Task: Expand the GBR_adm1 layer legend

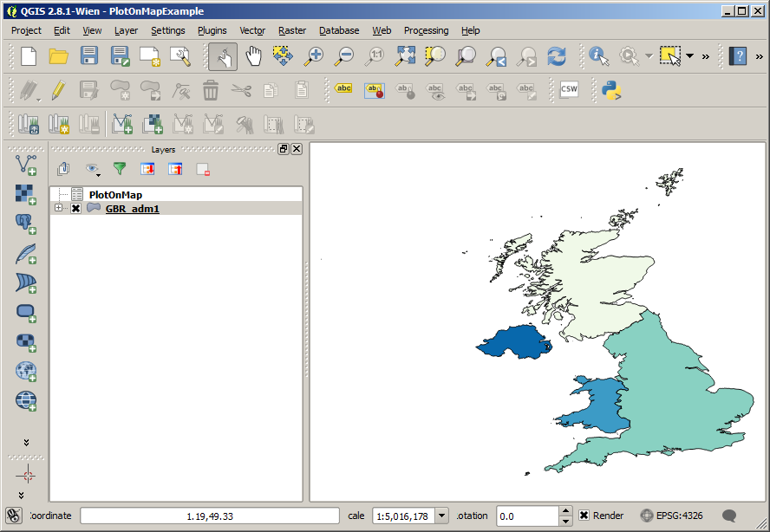Action: [x=58, y=209]
